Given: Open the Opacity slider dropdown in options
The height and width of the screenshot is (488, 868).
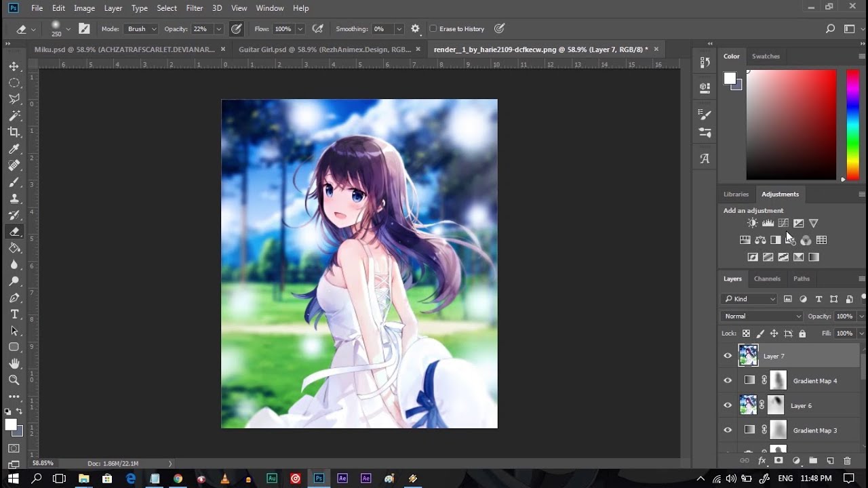Looking at the screenshot, I should coord(219,29).
